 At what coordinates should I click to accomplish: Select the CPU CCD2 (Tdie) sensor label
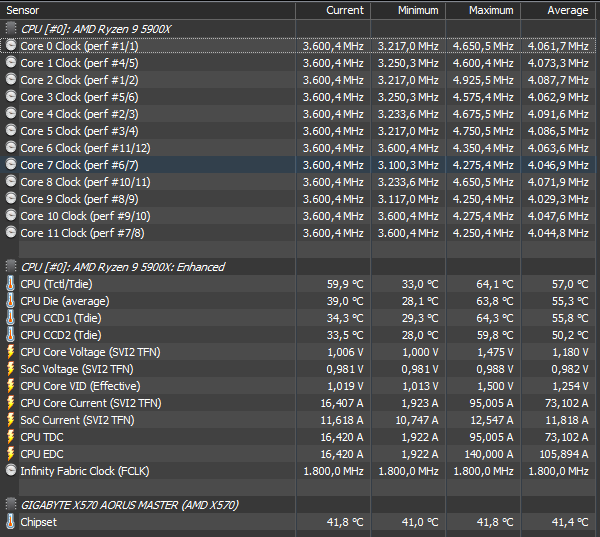click(x=61, y=335)
